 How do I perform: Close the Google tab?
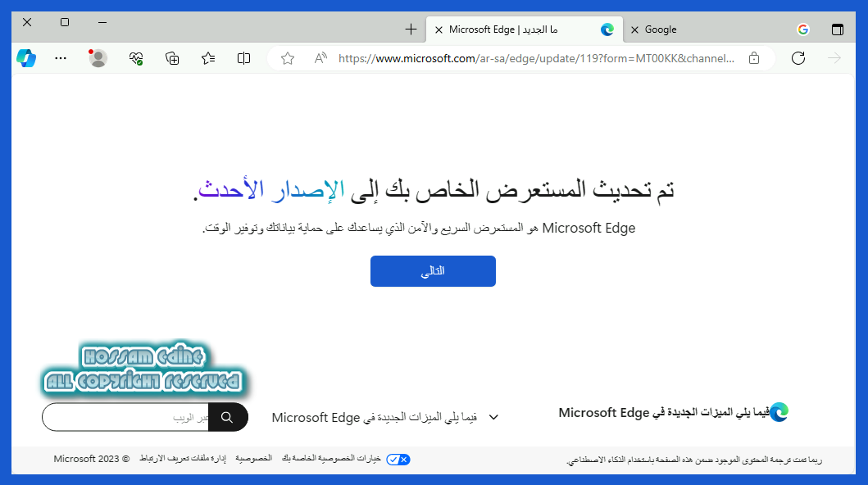635,29
